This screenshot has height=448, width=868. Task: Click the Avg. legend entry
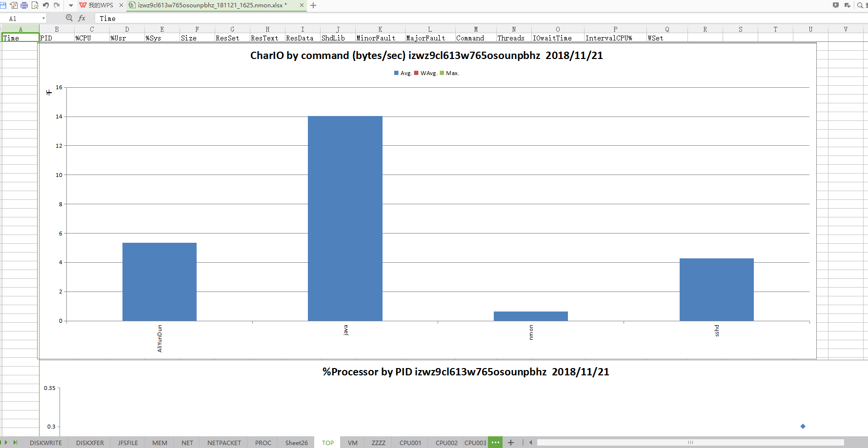pyautogui.click(x=403, y=73)
